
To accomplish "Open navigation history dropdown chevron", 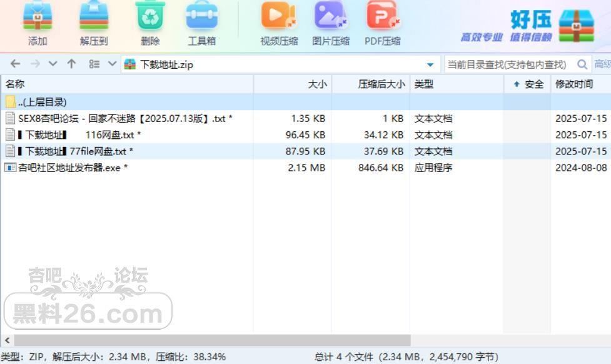I will pyautogui.click(x=53, y=64).
